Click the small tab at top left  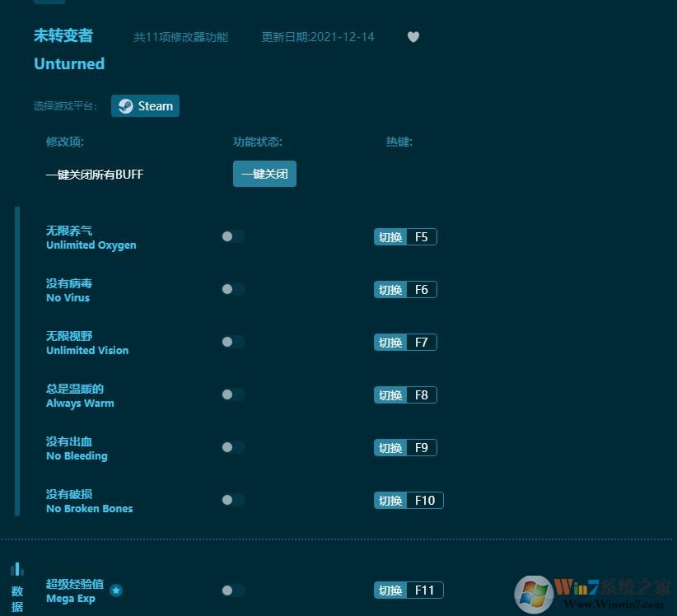tap(49, 2)
